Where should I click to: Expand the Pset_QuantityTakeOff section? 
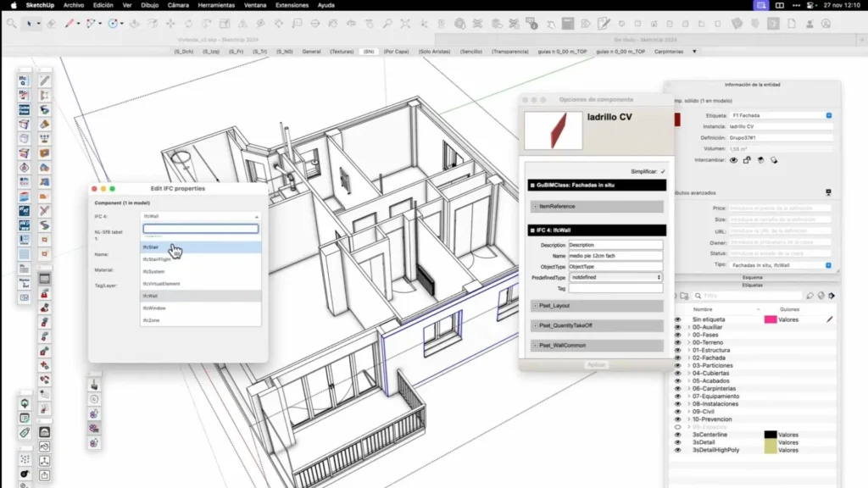(597, 325)
